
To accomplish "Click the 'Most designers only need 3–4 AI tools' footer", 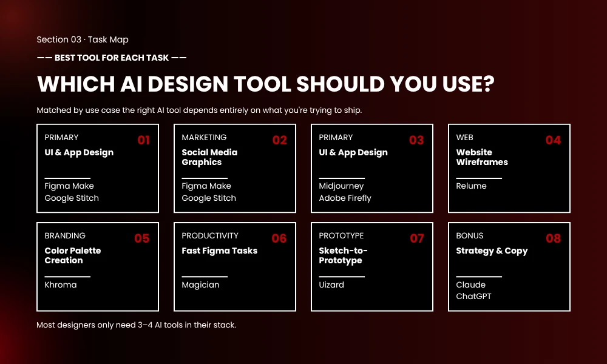I will tap(136, 325).
